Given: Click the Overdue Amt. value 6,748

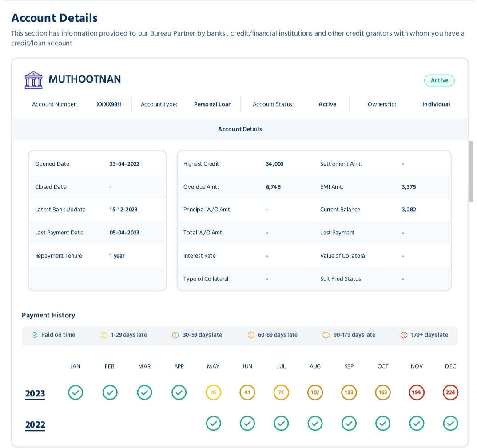Looking at the screenshot, I should pyautogui.click(x=273, y=187).
